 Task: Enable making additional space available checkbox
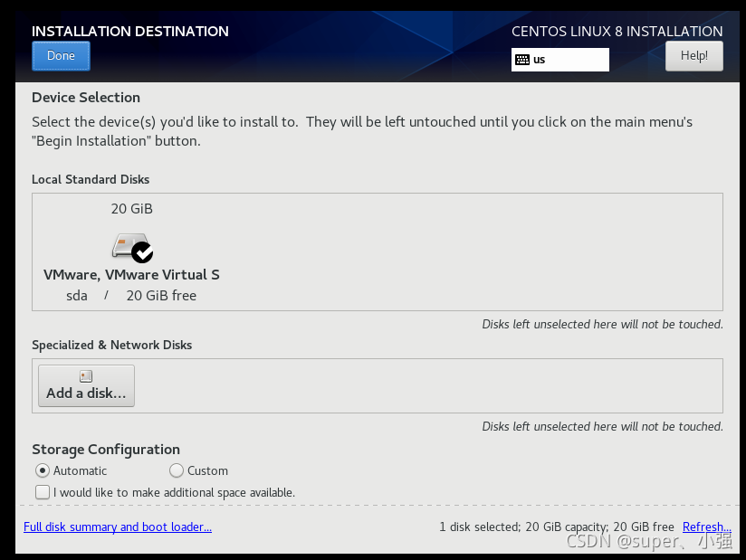pos(43,492)
